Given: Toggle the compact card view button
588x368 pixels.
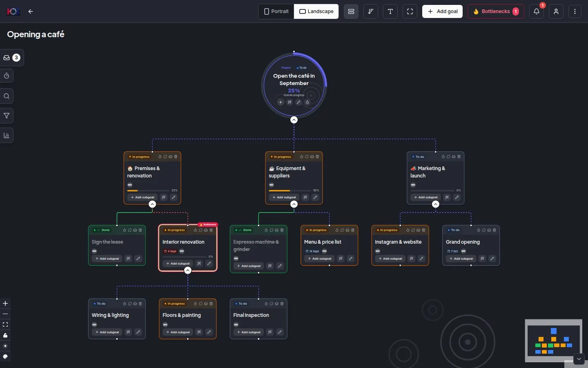Looking at the screenshot, I should coord(351,11).
